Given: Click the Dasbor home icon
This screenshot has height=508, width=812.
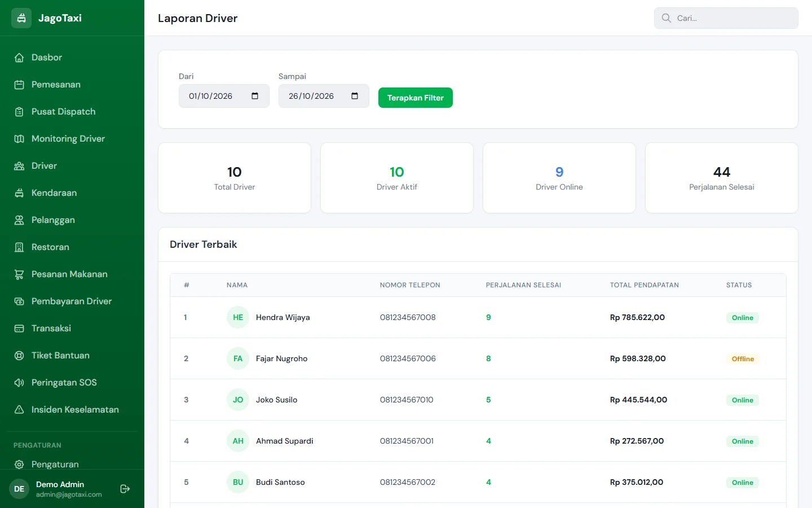Looking at the screenshot, I should tap(19, 58).
